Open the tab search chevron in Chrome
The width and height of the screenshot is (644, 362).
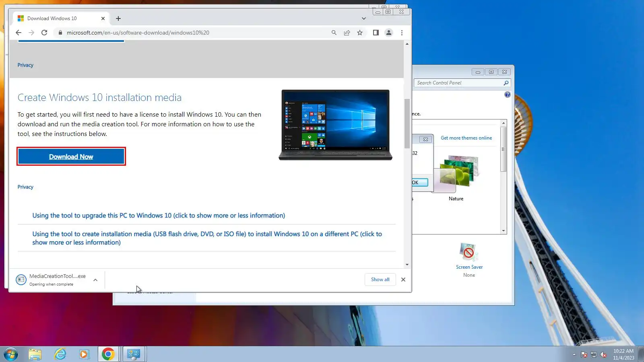364,19
